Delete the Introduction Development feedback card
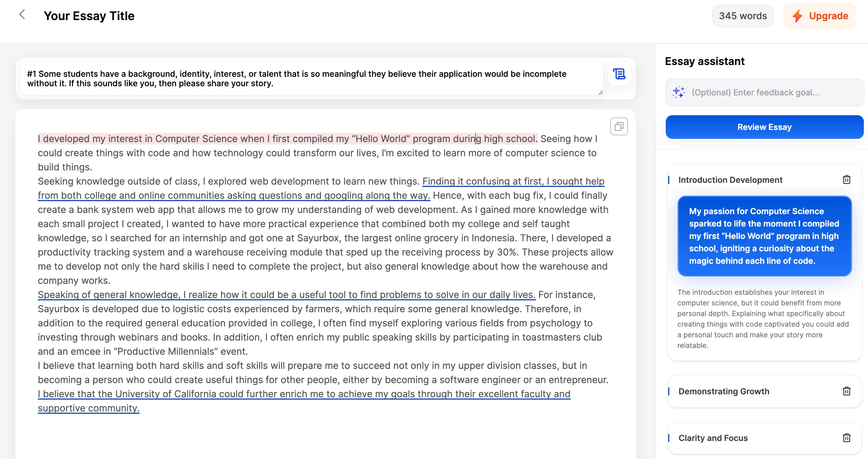 pyautogui.click(x=846, y=180)
